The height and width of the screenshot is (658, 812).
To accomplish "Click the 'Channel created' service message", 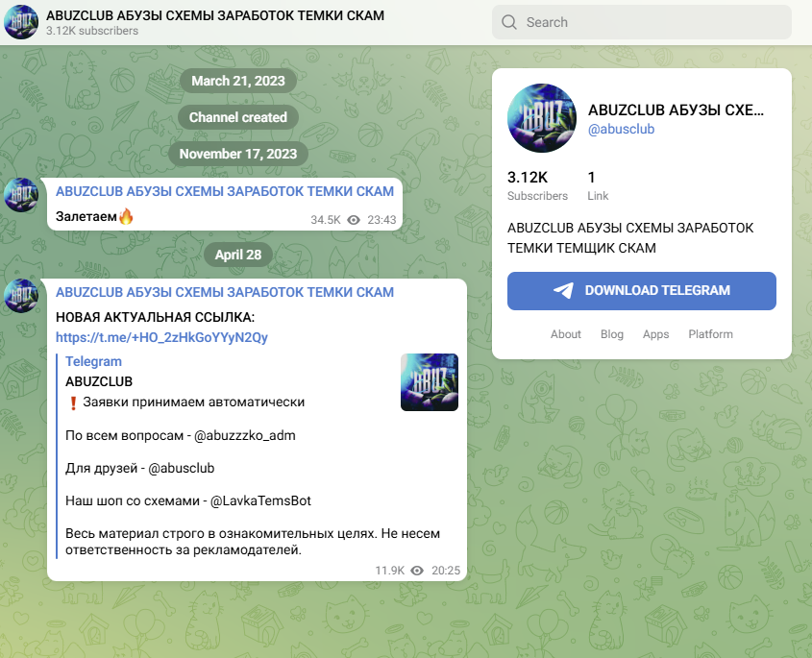I will pos(238,117).
